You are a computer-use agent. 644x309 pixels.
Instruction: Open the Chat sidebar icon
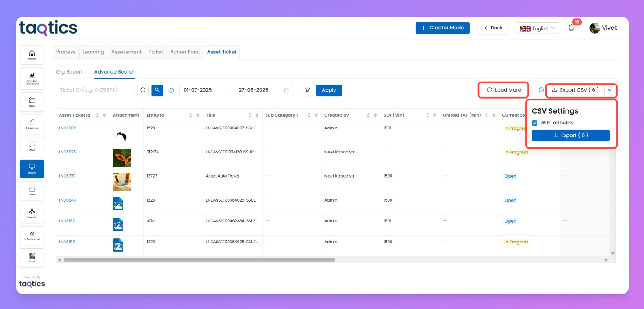32,146
